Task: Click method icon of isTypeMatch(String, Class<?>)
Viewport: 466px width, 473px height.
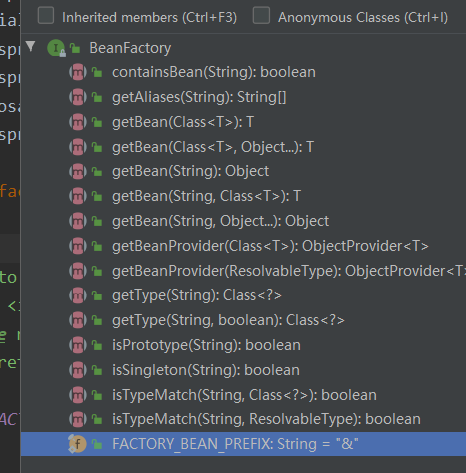Action: pos(78,395)
